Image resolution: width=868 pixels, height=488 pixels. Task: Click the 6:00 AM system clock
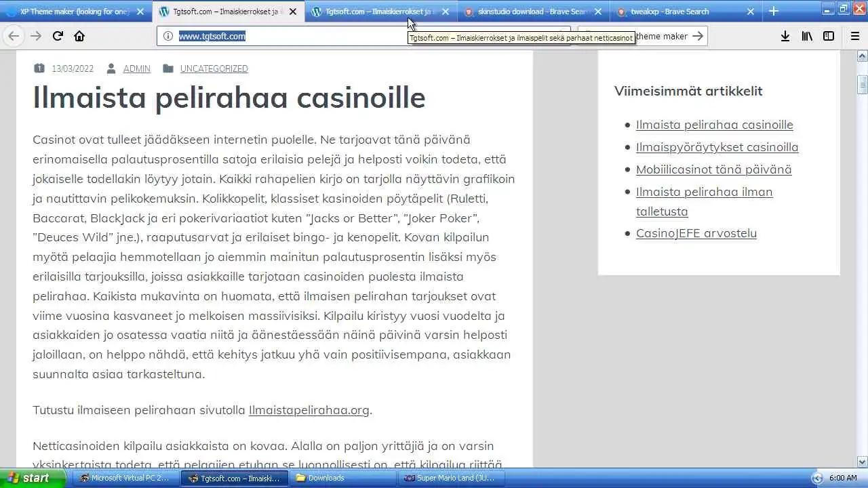[843, 478]
